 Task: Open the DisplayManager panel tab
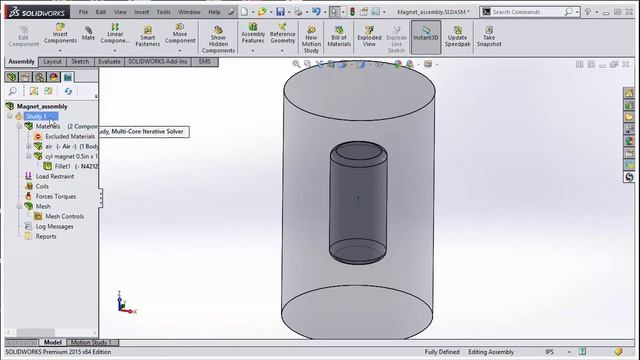click(x=53, y=77)
